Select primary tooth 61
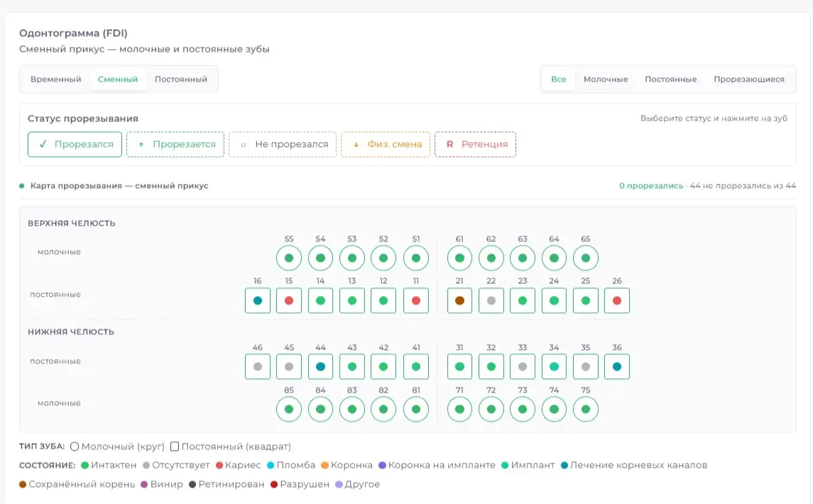The image size is (813, 504). coord(459,258)
